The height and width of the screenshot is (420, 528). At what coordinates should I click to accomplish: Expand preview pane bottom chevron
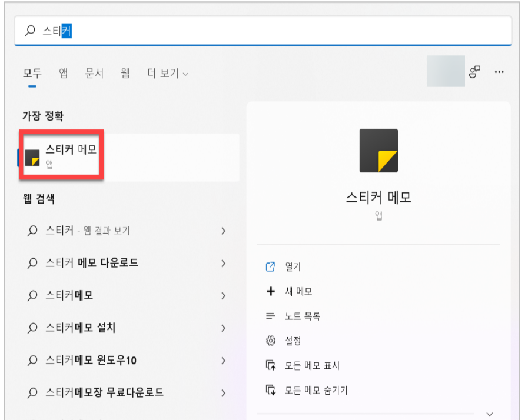pos(490,414)
